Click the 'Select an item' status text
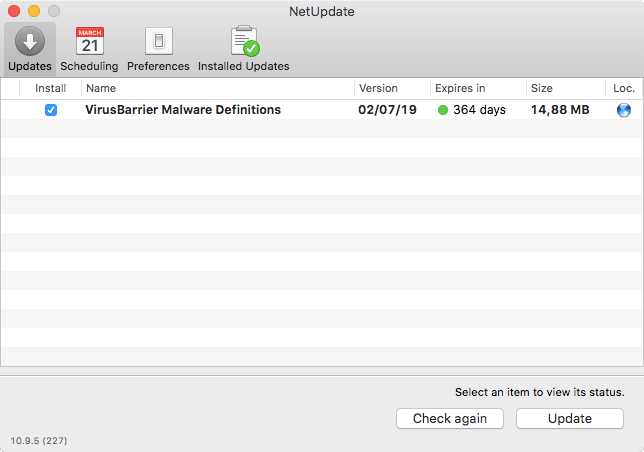 [539, 392]
